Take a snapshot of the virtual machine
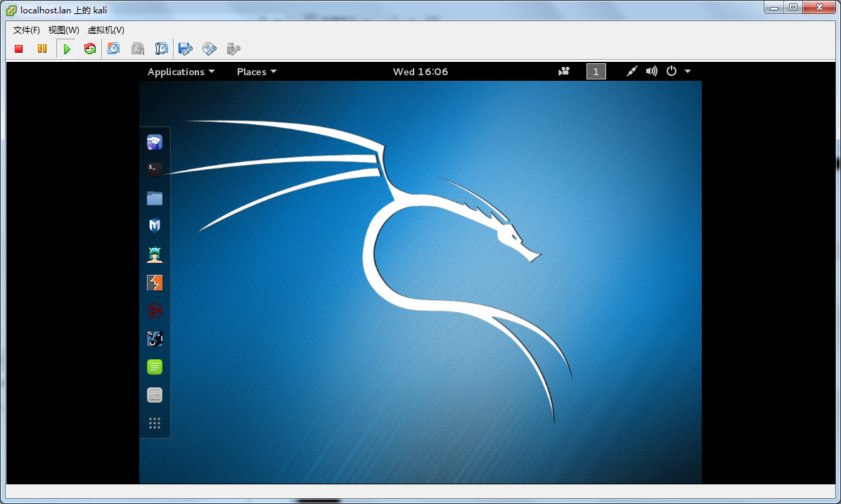This screenshot has width=841, height=504. [113, 49]
